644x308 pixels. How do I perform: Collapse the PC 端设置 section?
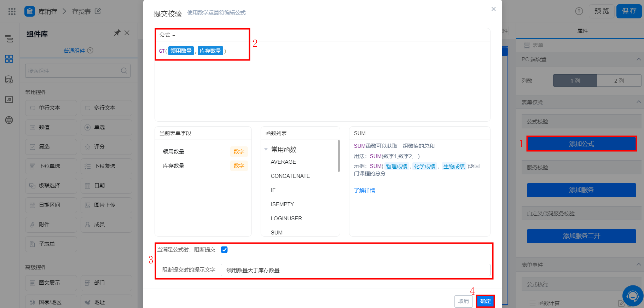pyautogui.click(x=639, y=59)
